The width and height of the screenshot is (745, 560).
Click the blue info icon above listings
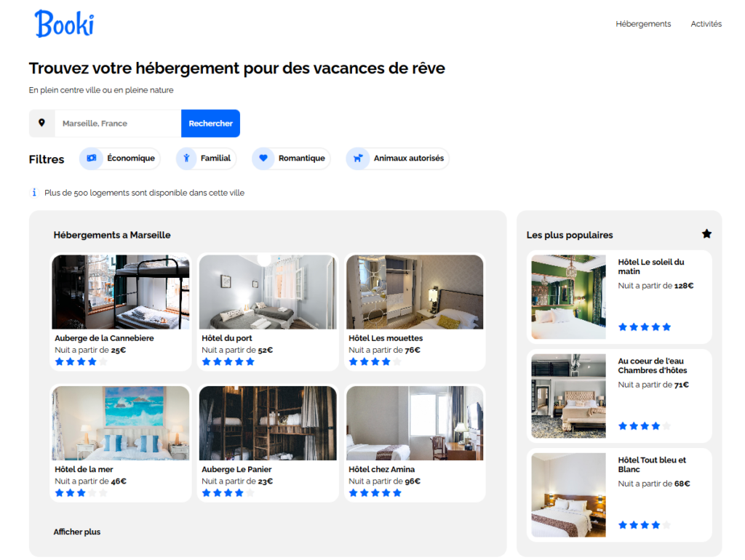pyautogui.click(x=34, y=193)
